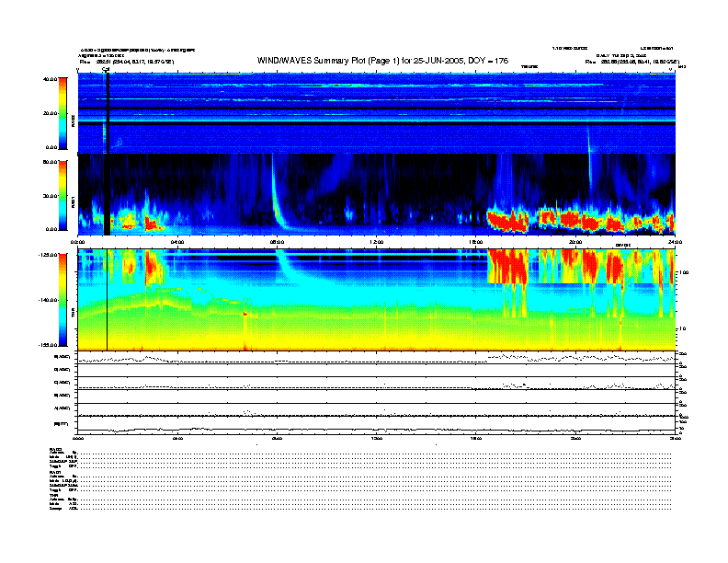Viewport: 728px width, 563px height.
Task: Click the RAD2 spectrogram panel at top
Action: [x=376, y=113]
